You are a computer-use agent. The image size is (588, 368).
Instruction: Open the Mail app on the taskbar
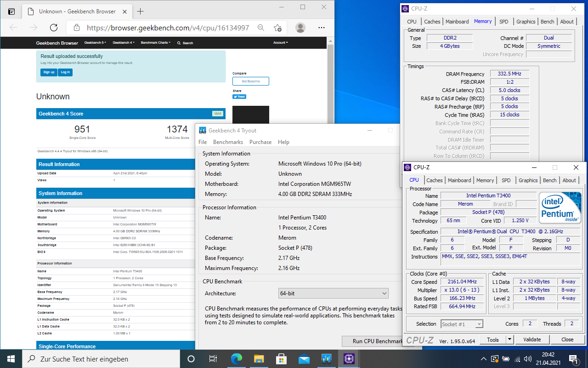click(x=304, y=359)
